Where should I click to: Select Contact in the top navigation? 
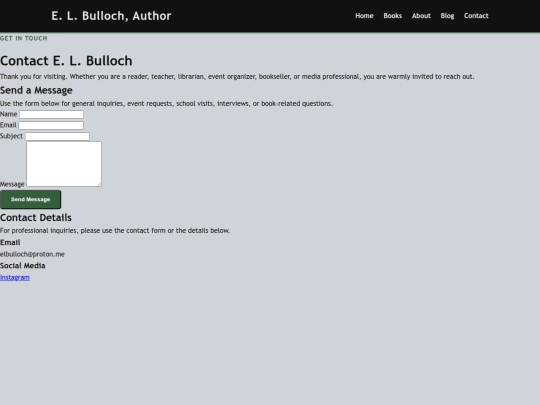point(476,16)
